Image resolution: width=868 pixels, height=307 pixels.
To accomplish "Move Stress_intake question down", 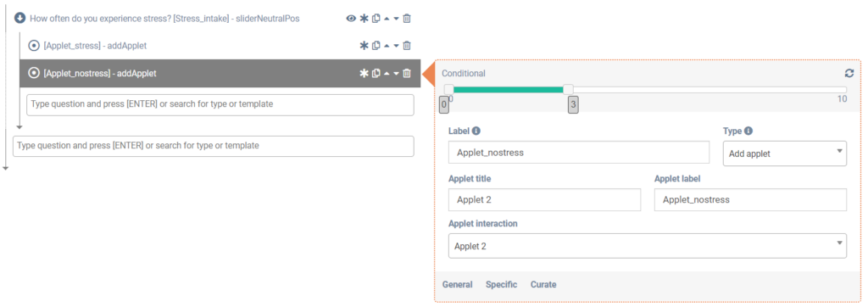I will click(x=397, y=19).
